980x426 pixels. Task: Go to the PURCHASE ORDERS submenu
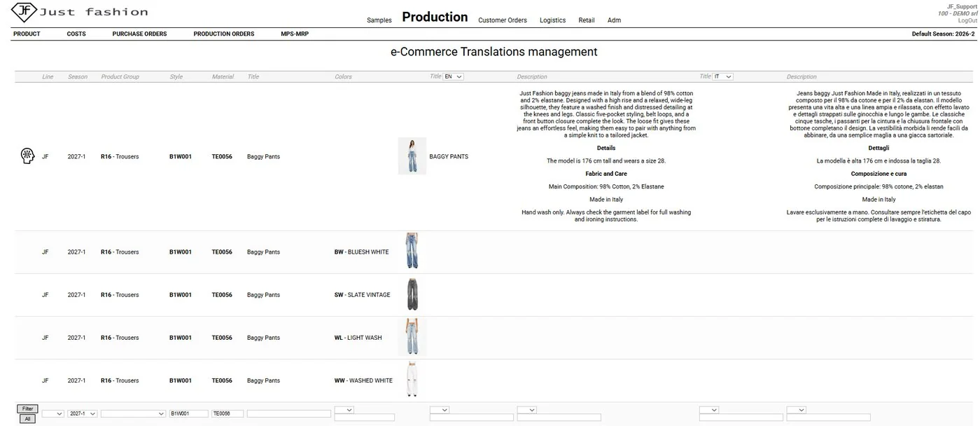tap(139, 34)
